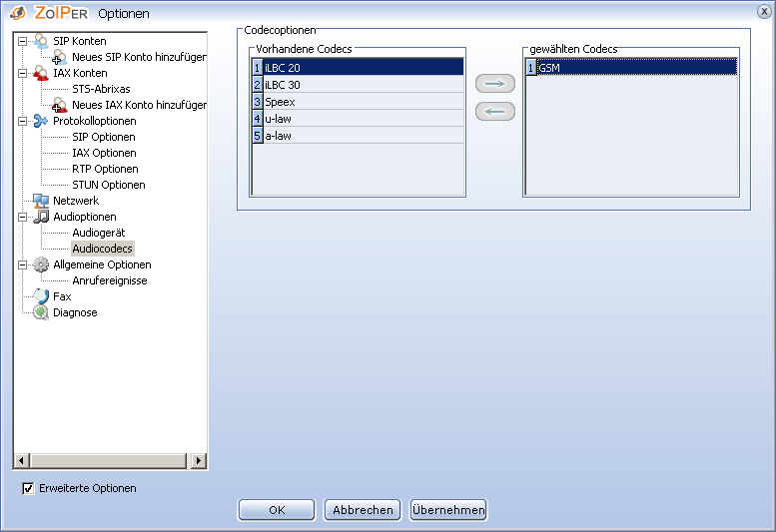
Task: Collapse the Protokolloptionen tree node
Action: 22,121
